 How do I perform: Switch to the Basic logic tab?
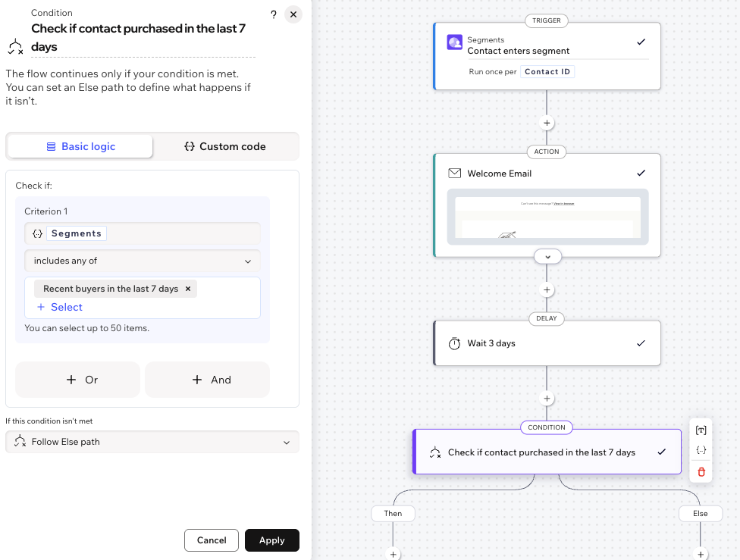[x=80, y=147]
